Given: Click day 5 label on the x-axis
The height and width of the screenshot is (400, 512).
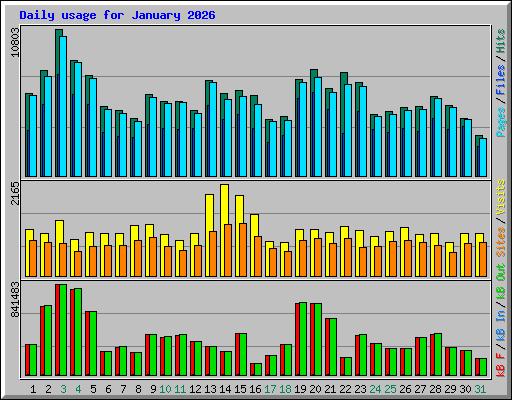Looking at the screenshot, I should [x=93, y=389].
